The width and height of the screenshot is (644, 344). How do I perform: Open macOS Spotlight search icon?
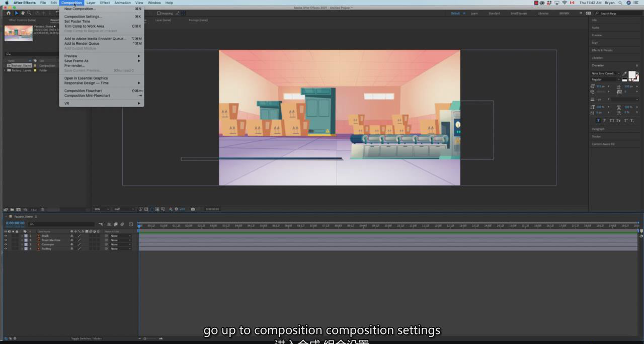click(x=621, y=3)
